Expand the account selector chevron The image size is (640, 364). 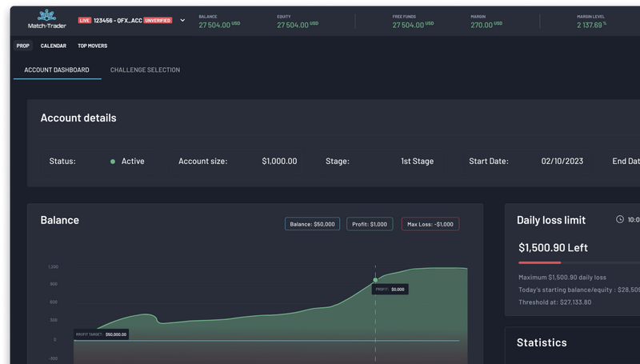pos(182,20)
